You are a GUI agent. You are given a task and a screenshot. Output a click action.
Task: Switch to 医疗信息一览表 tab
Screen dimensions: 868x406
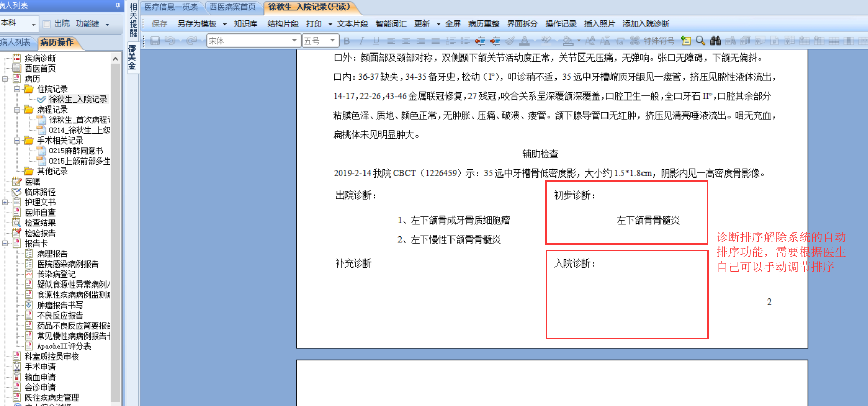pyautogui.click(x=171, y=7)
